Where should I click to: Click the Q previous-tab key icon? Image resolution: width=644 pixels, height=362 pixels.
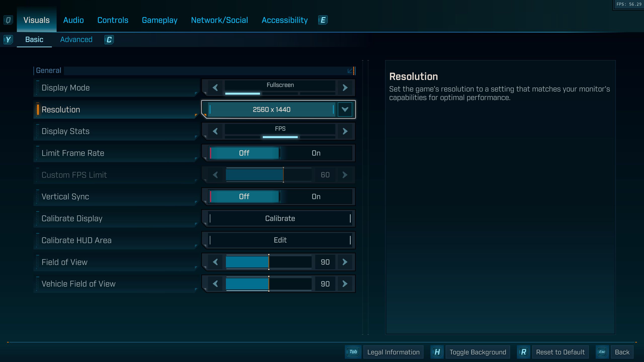[8, 20]
